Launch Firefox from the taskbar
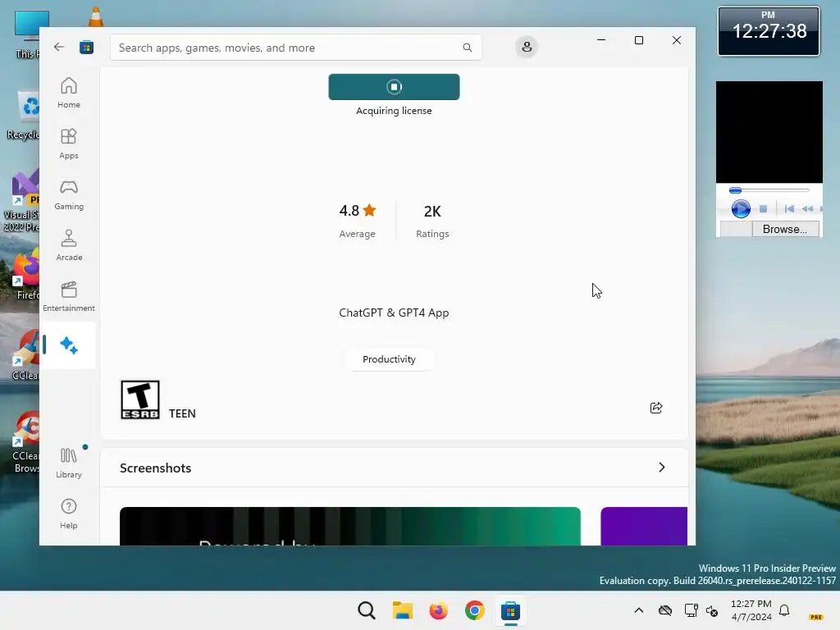840x630 pixels. tap(438, 610)
